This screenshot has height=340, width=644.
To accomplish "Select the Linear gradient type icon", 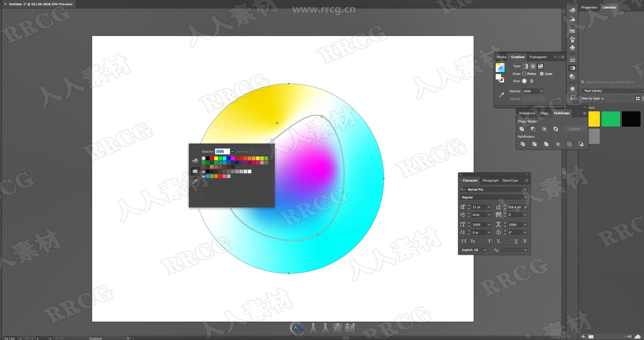I will click(x=526, y=66).
